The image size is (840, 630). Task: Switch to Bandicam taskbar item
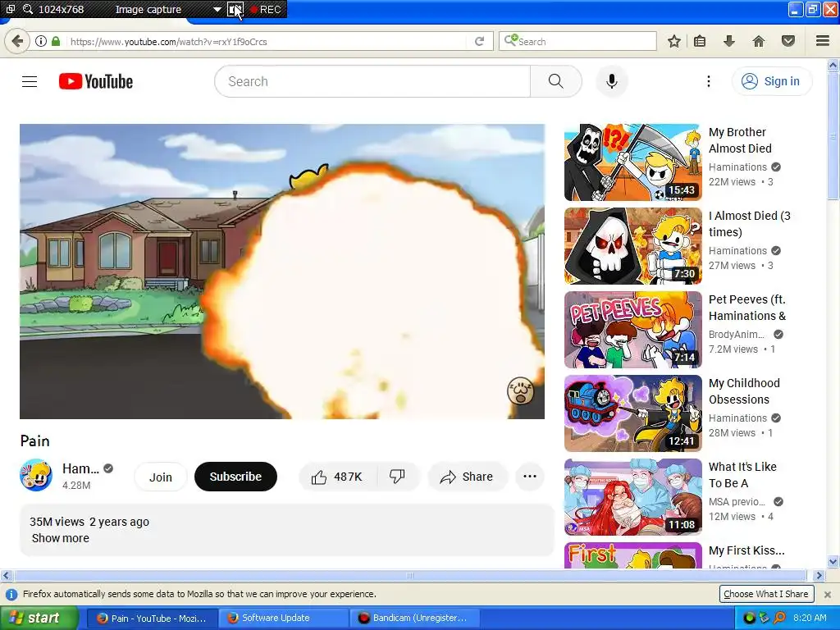click(x=413, y=618)
